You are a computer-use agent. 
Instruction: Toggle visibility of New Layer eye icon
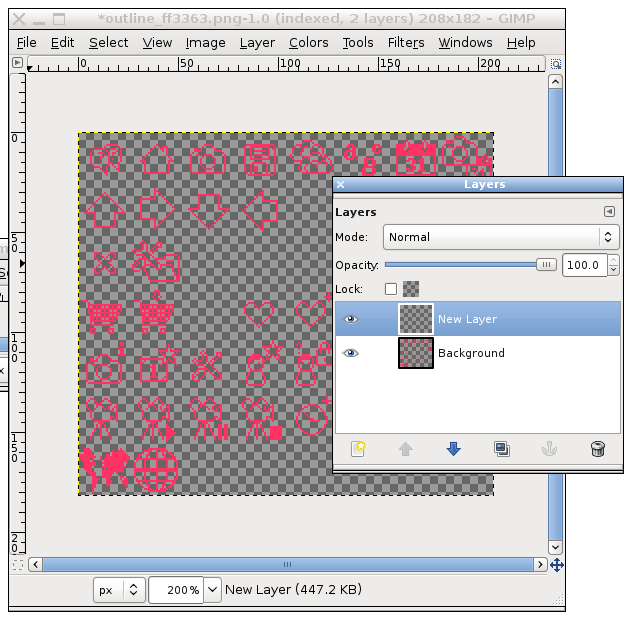[x=350, y=319]
